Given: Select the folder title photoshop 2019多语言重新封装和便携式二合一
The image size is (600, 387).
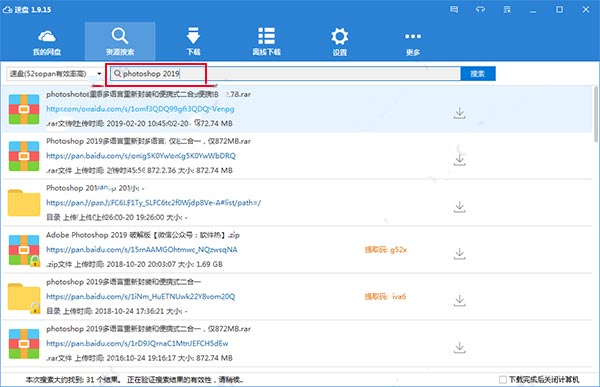Looking at the screenshot, I should pos(124,282).
